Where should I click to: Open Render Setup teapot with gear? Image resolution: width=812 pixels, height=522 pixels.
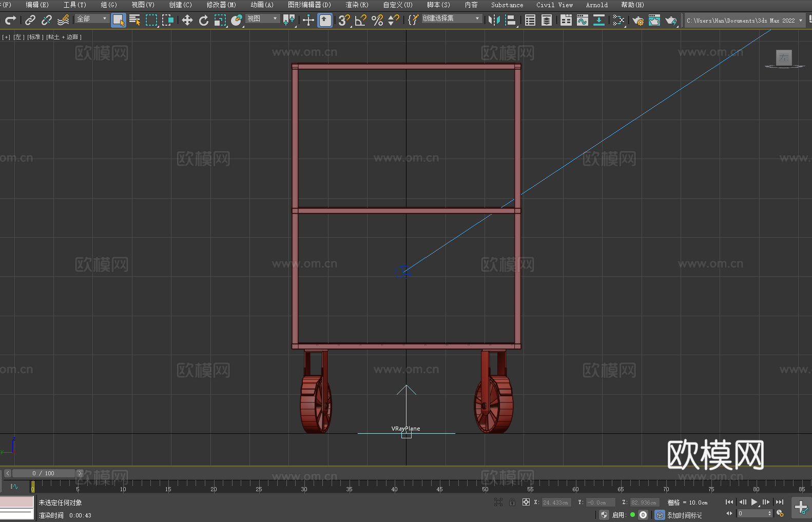coord(638,21)
